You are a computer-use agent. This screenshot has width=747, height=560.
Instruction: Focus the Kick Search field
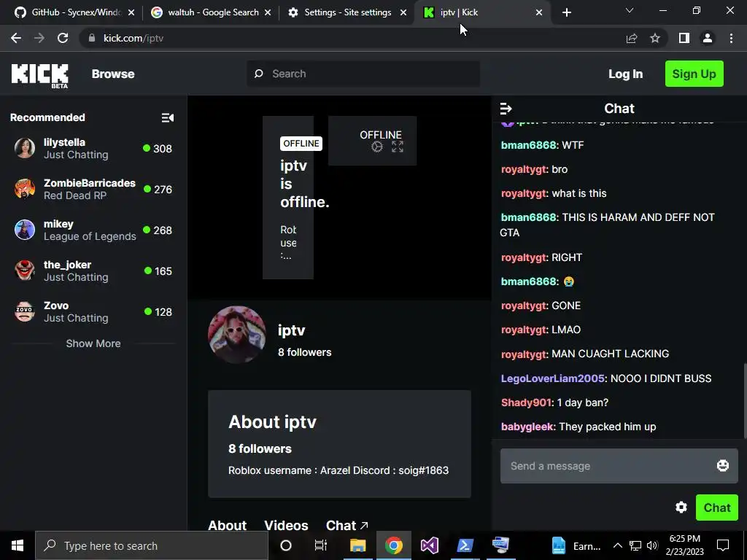pos(363,74)
